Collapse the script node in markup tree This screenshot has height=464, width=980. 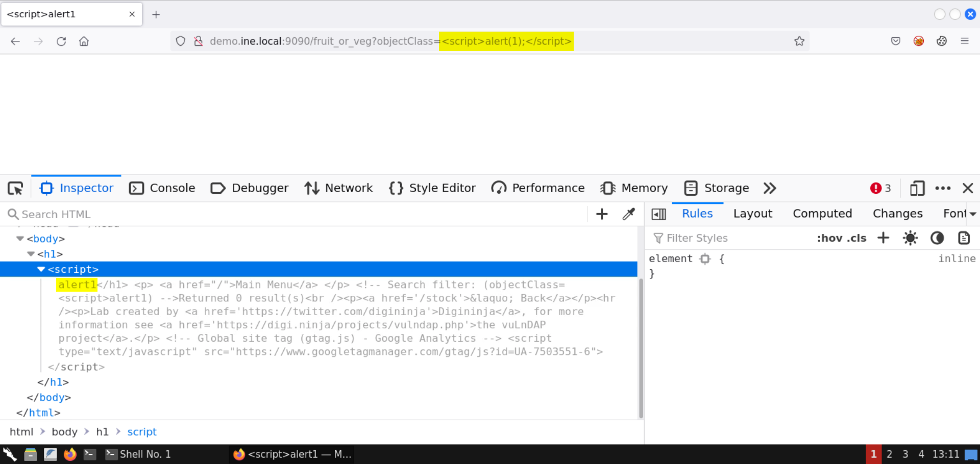tap(41, 269)
